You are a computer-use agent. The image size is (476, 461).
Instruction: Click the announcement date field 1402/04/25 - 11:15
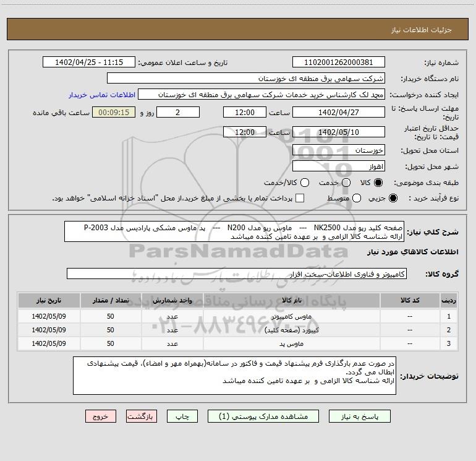pos(89,62)
